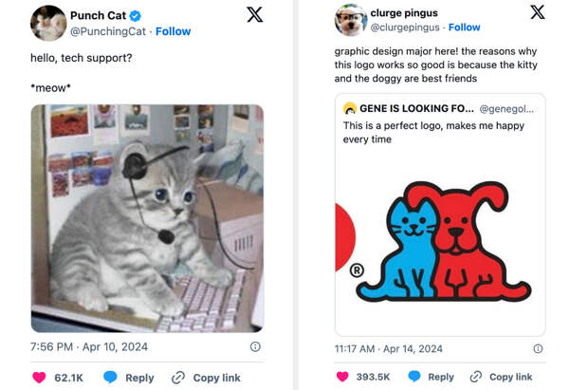Like the Punch Cat tweet heart icon
Image resolution: width=588 pixels, height=390 pixels.
[39, 378]
